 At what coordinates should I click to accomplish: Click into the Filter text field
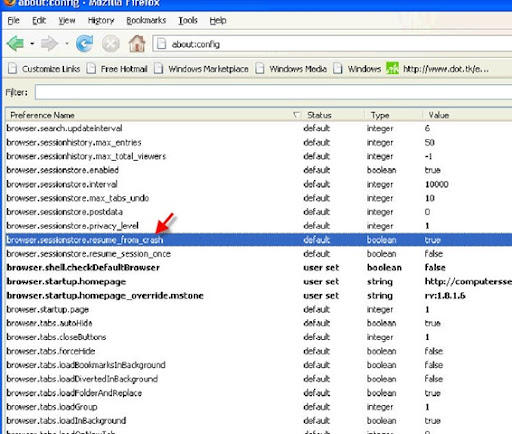click(x=273, y=92)
